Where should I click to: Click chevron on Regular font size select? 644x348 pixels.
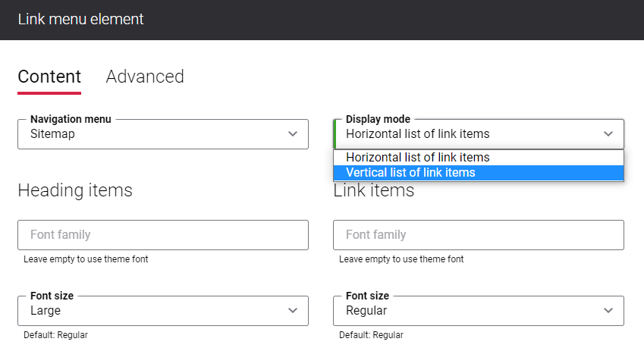pos(608,310)
